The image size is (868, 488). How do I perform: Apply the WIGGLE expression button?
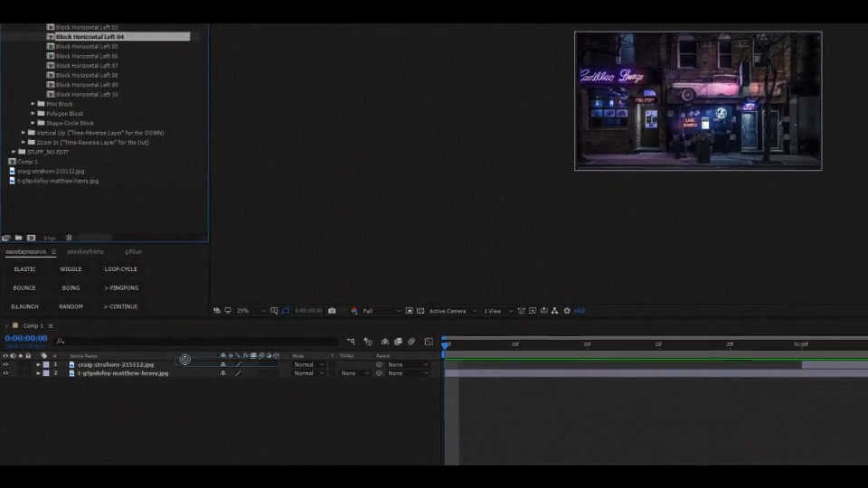(x=71, y=269)
